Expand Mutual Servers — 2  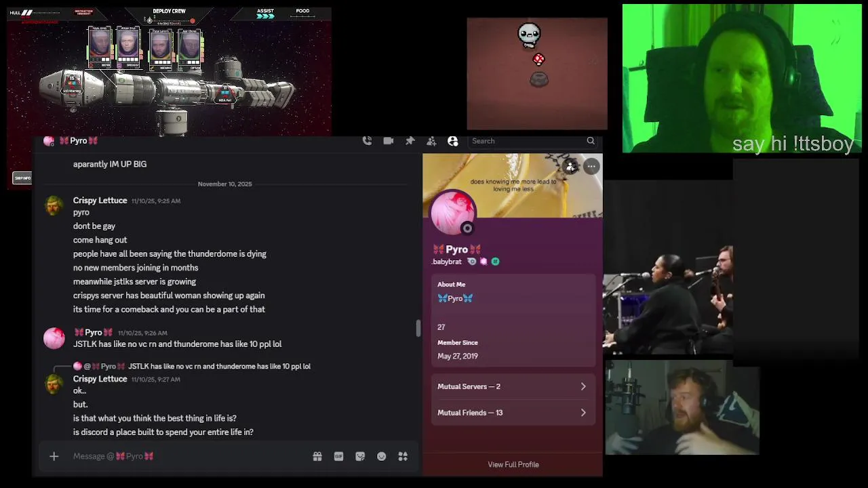click(x=513, y=386)
